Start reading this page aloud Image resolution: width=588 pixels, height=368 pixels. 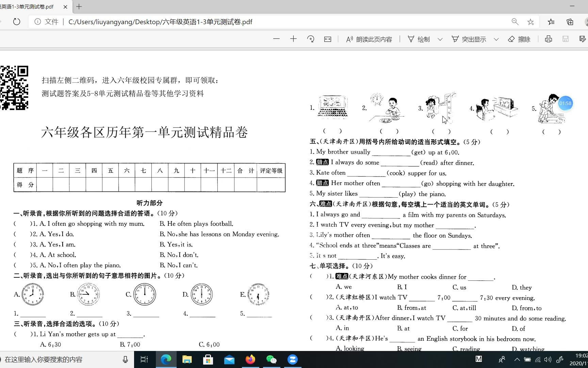pyautogui.click(x=369, y=39)
